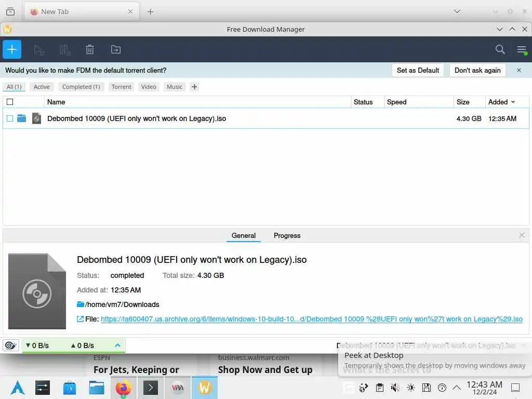Close the New Tab browser tab
Viewport: 532px width, 399px height.
point(130,11)
